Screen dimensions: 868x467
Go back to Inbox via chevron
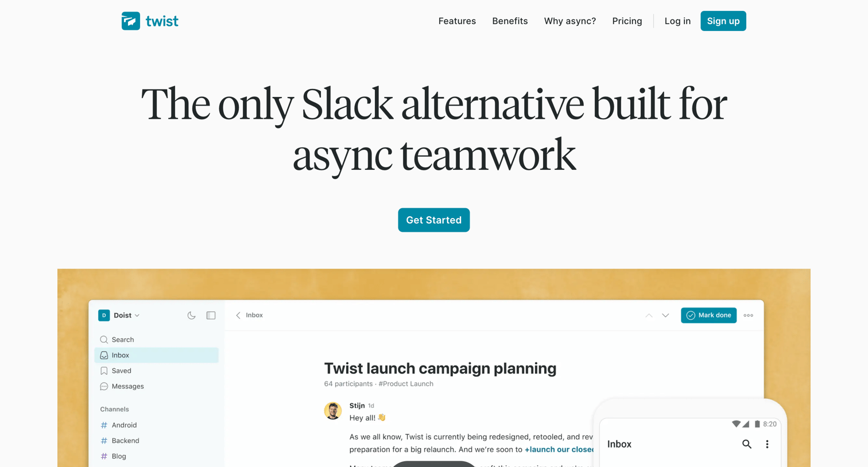pos(238,316)
